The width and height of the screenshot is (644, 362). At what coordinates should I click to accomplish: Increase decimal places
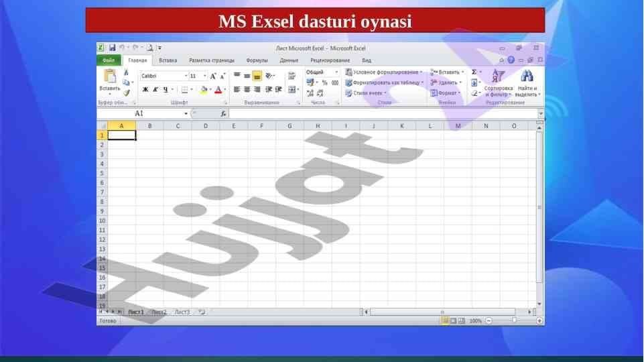pyautogui.click(x=310, y=93)
